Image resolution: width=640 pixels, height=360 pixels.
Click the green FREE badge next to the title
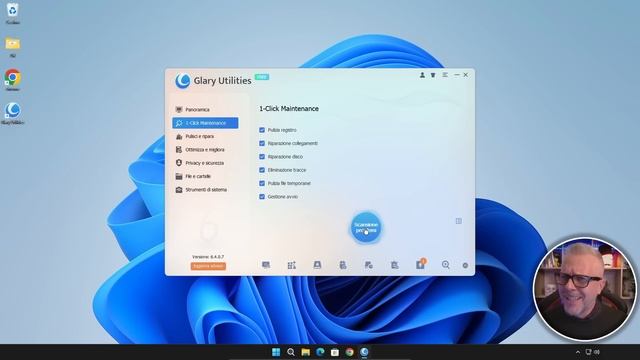(x=262, y=77)
